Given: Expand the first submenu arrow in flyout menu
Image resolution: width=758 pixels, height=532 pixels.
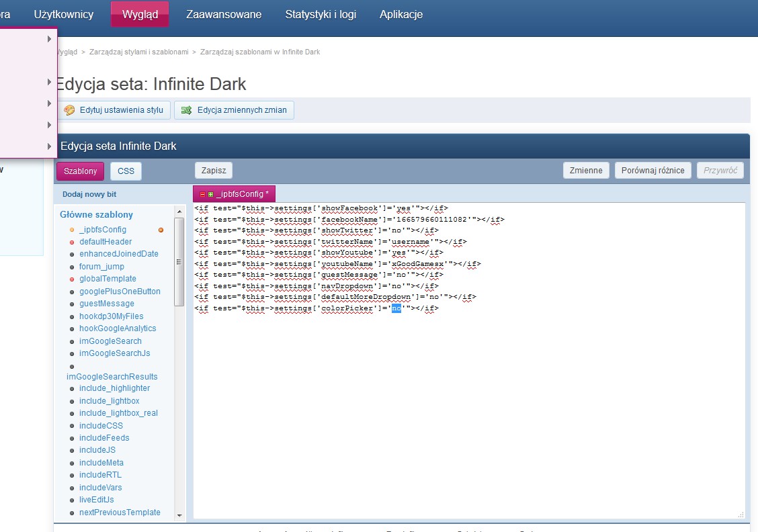Looking at the screenshot, I should point(49,39).
